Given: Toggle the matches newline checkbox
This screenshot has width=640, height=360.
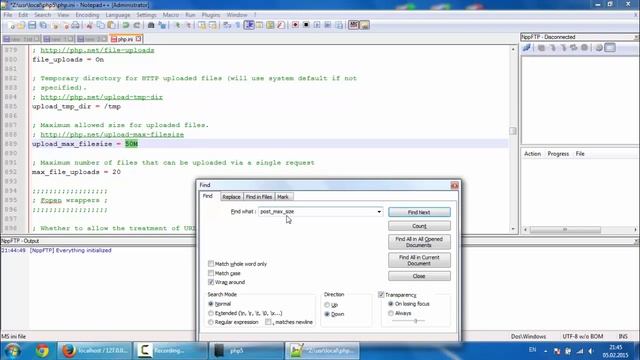Looking at the screenshot, I should (268, 322).
